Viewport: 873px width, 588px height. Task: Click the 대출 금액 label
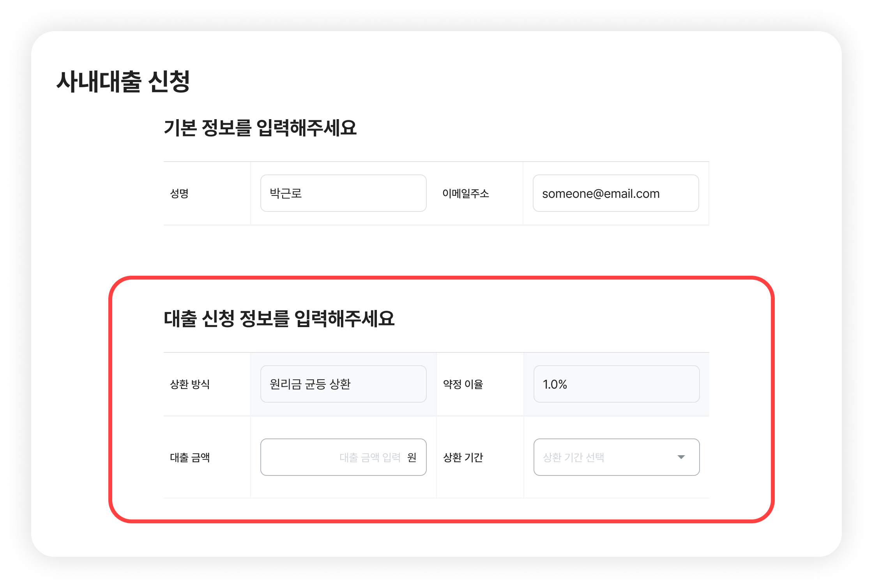[x=190, y=458]
